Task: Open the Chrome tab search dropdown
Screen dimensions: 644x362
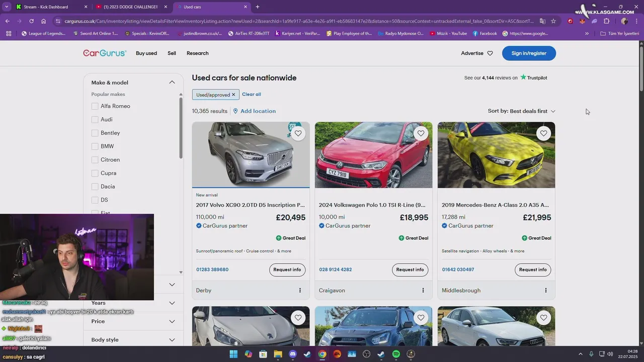Action: (7, 7)
